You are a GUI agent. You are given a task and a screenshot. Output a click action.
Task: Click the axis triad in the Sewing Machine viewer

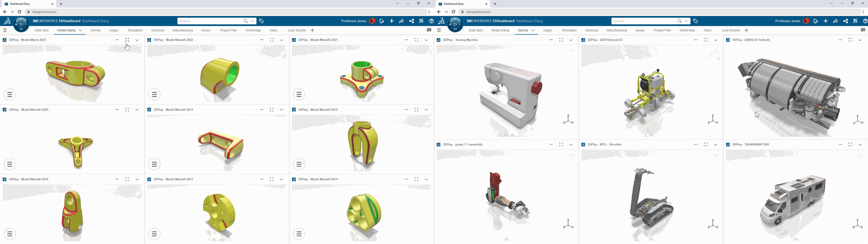click(568, 120)
